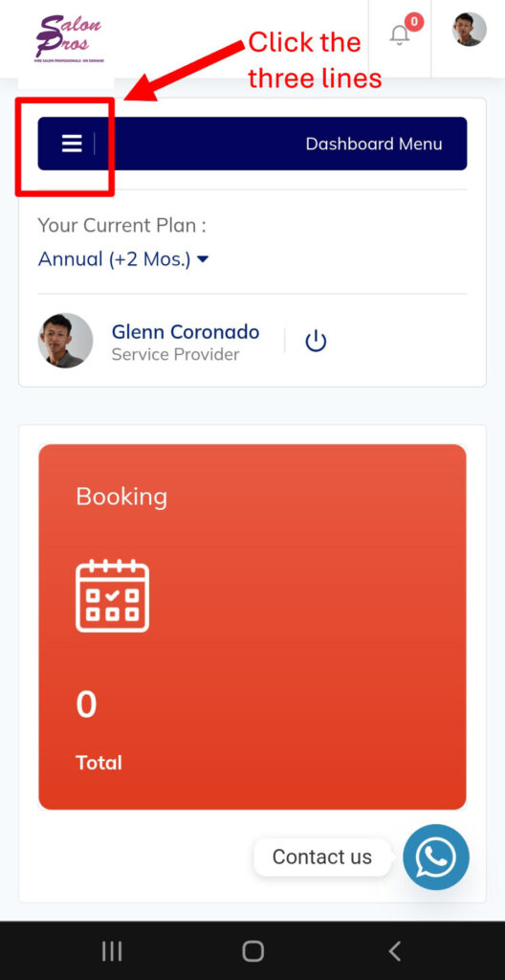This screenshot has height=980, width=505.
Task: Open Glenn Coronado profile name link
Action: point(185,332)
